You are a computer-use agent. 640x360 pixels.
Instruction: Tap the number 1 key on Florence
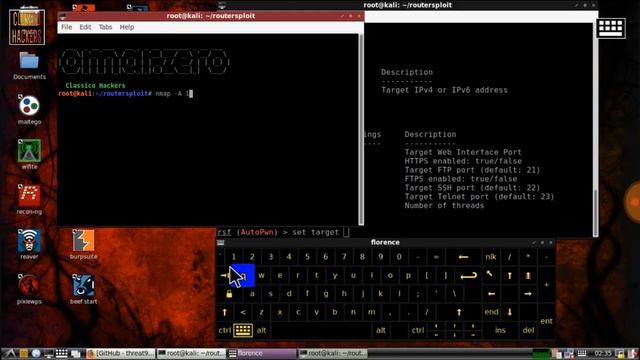(x=234, y=257)
